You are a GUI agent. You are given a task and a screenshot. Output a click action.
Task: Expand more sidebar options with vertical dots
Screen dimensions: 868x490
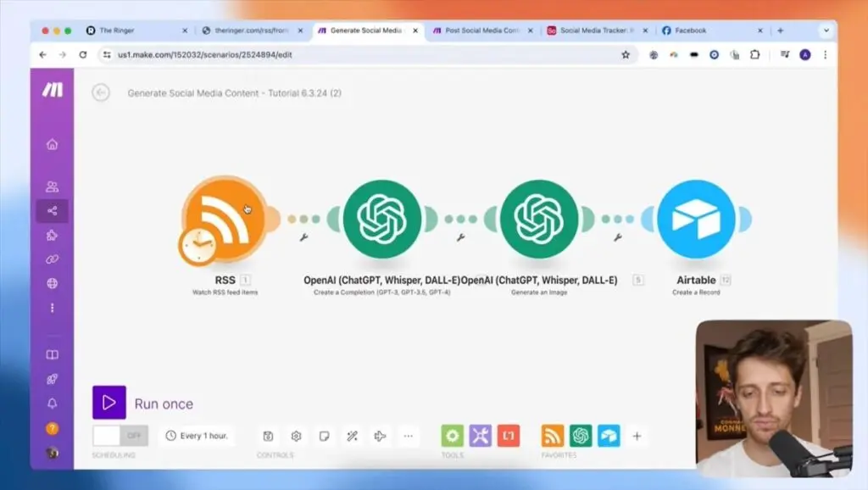pos(53,308)
